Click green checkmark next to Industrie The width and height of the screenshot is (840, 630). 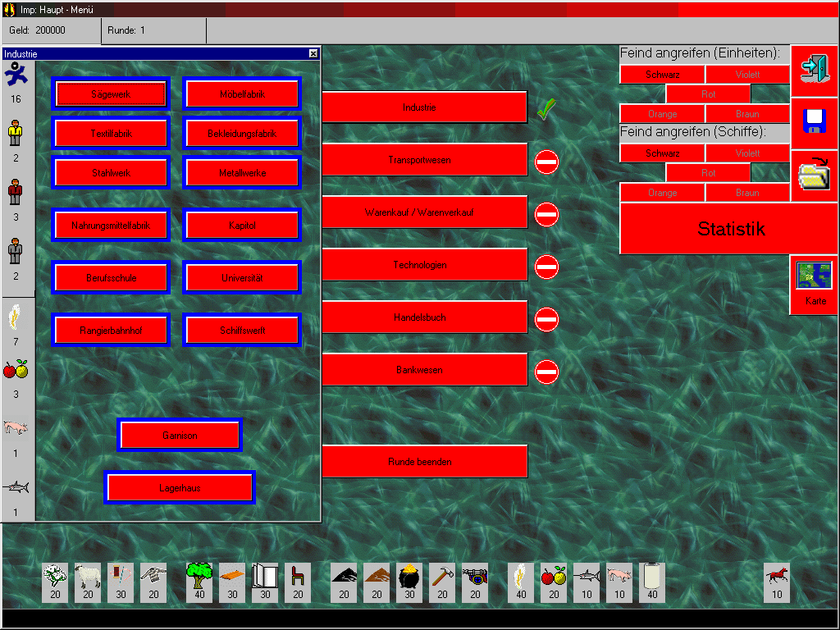coord(546,108)
